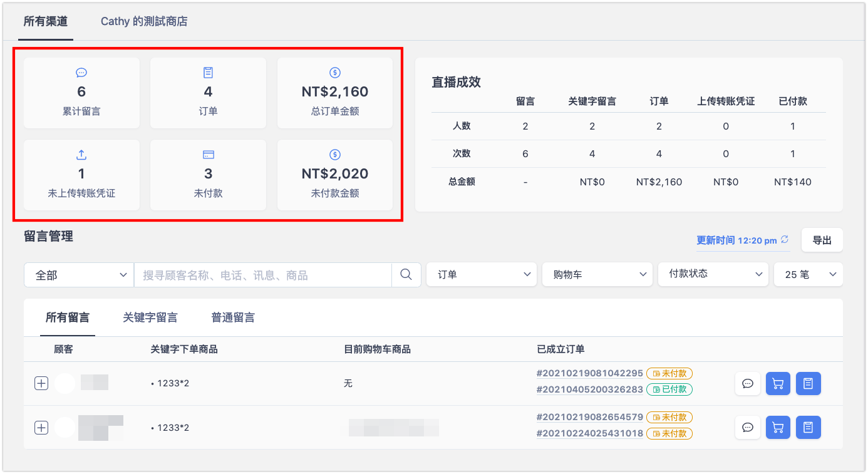The width and height of the screenshot is (868, 474).
Task: Expand customer row with order #20210219081042295
Action: tap(41, 383)
